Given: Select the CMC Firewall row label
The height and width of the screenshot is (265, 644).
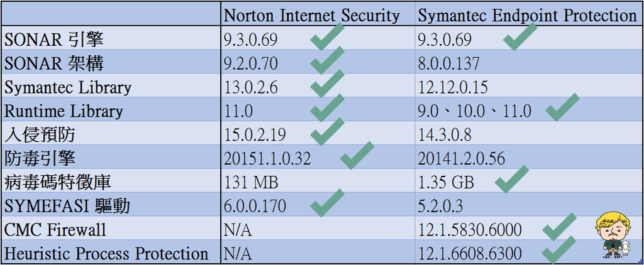Looking at the screenshot, I should [x=55, y=230].
